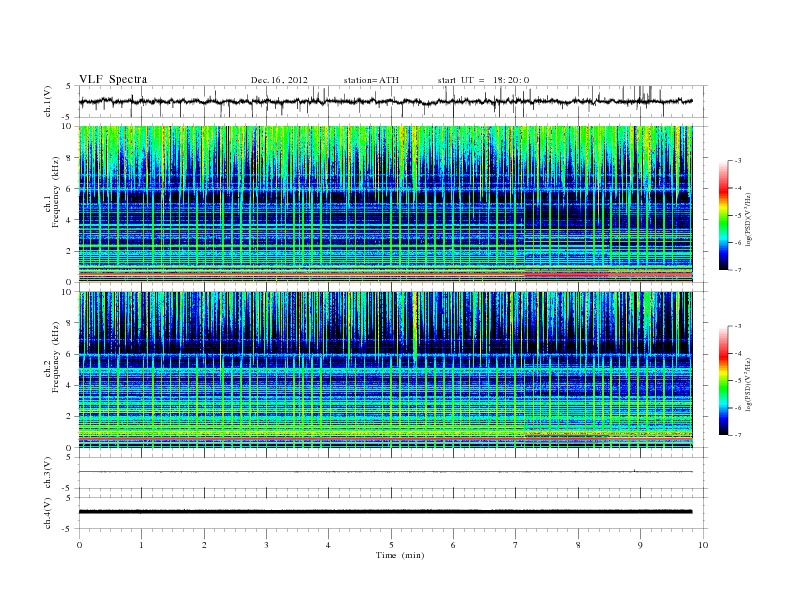Click the ch.2 spectrogram color bar
Image resolution: width=792 pixels, height=612 pixels.
[x=724, y=380]
